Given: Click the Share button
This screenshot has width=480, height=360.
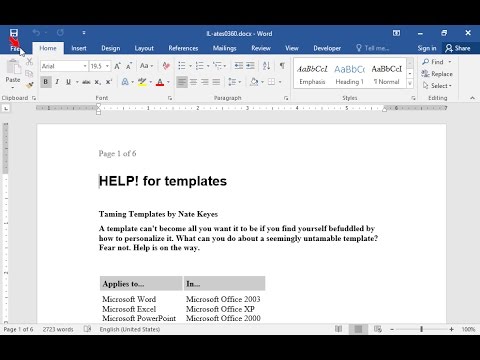Looking at the screenshot, I should [458, 48].
